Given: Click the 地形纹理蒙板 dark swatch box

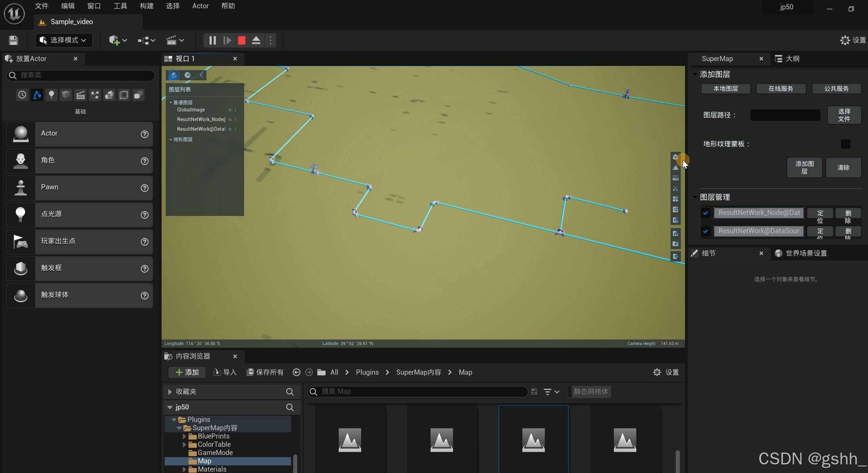Looking at the screenshot, I should 845,144.
